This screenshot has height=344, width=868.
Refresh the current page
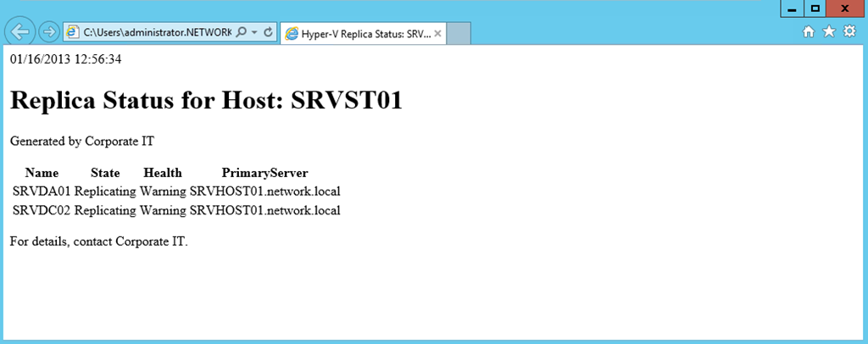pyautogui.click(x=268, y=32)
